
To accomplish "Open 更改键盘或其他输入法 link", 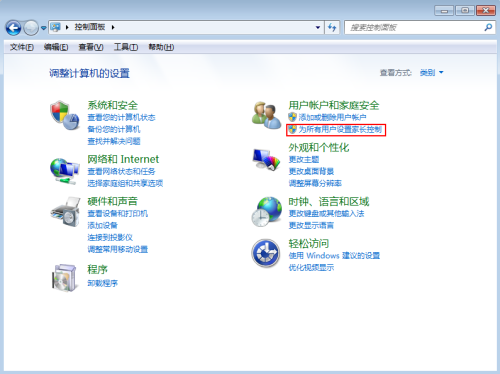I will [x=327, y=213].
